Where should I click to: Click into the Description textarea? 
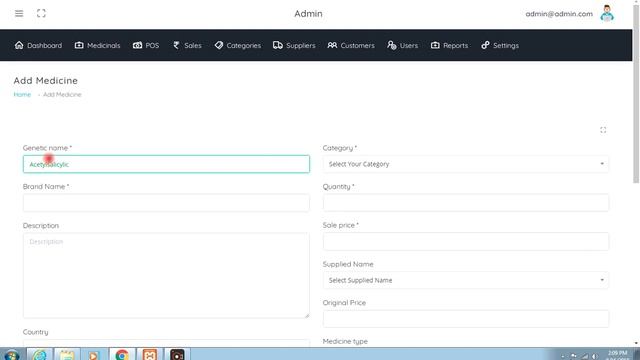click(x=166, y=276)
